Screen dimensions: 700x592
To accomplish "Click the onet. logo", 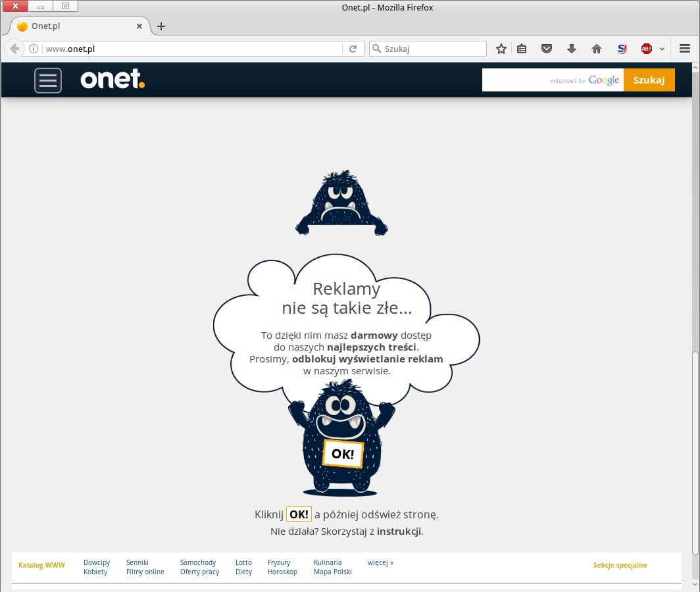I will coord(113,79).
